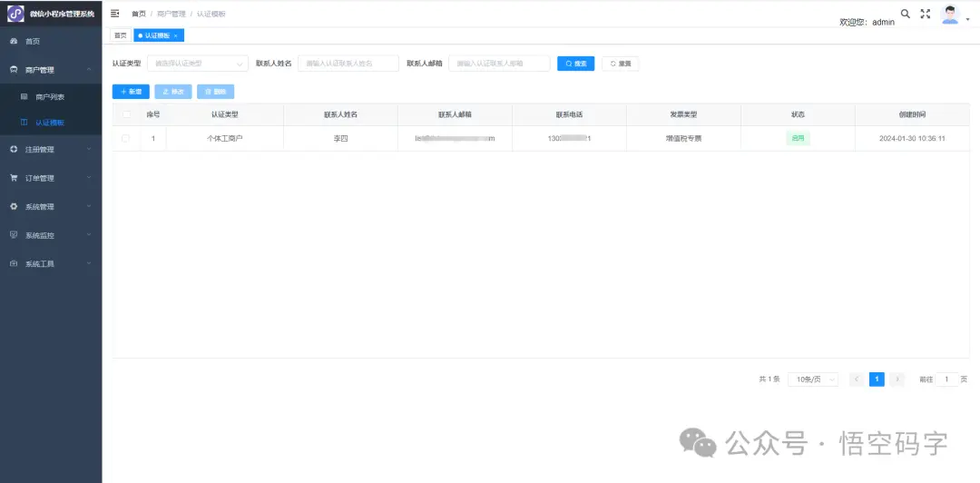Viewport: 980px width, 483px height.
Task: Open the 认证类型 dropdown selector
Action: [x=198, y=64]
